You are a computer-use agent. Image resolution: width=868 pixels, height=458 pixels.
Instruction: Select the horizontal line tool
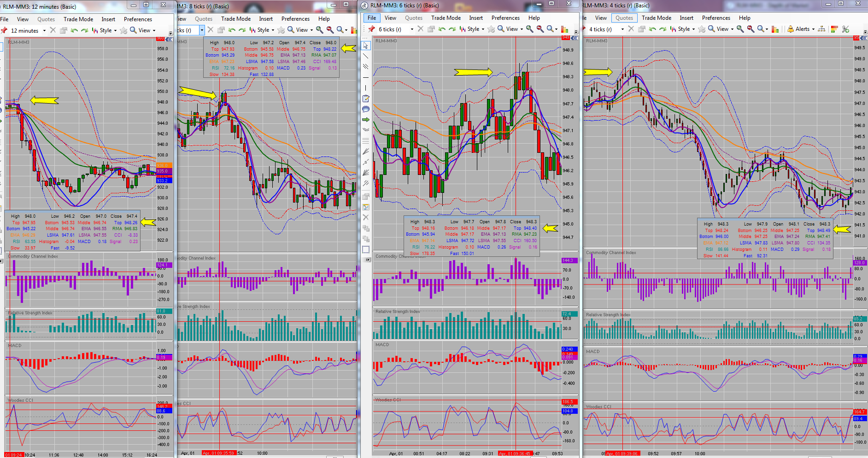tap(366, 77)
